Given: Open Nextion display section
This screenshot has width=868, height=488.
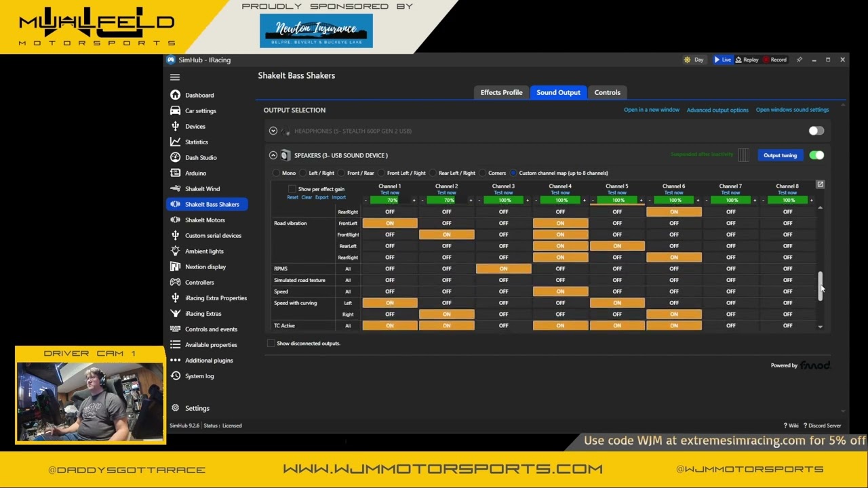Looking at the screenshot, I should coord(205,267).
